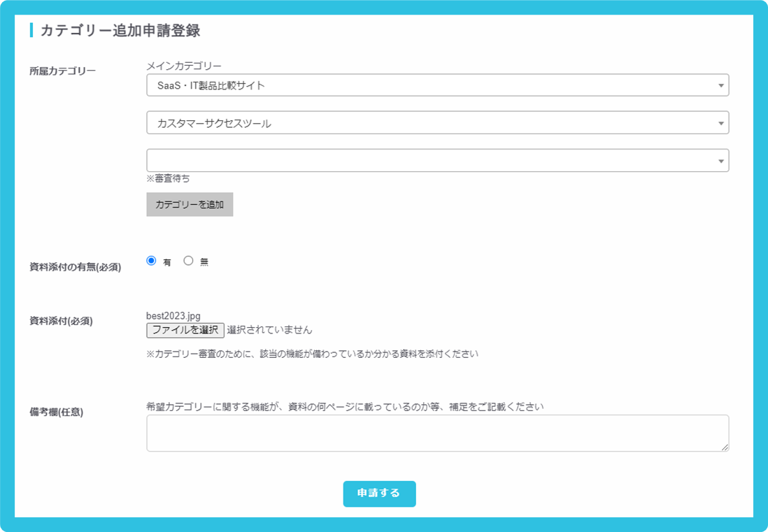Submit the form with the 申請する button
This screenshot has width=768, height=532.
pyautogui.click(x=379, y=494)
